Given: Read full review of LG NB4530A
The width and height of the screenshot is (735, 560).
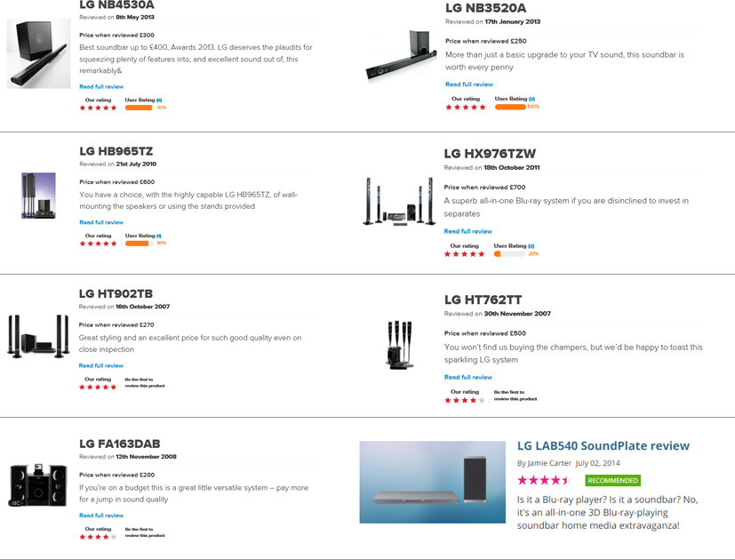Looking at the screenshot, I should pyautogui.click(x=101, y=87).
